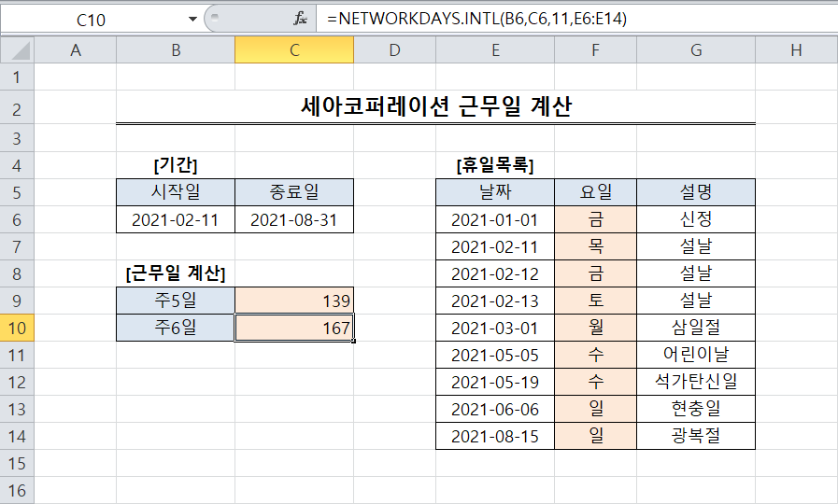The height and width of the screenshot is (504, 838).
Task: Select row 5 header
Action: [17, 192]
